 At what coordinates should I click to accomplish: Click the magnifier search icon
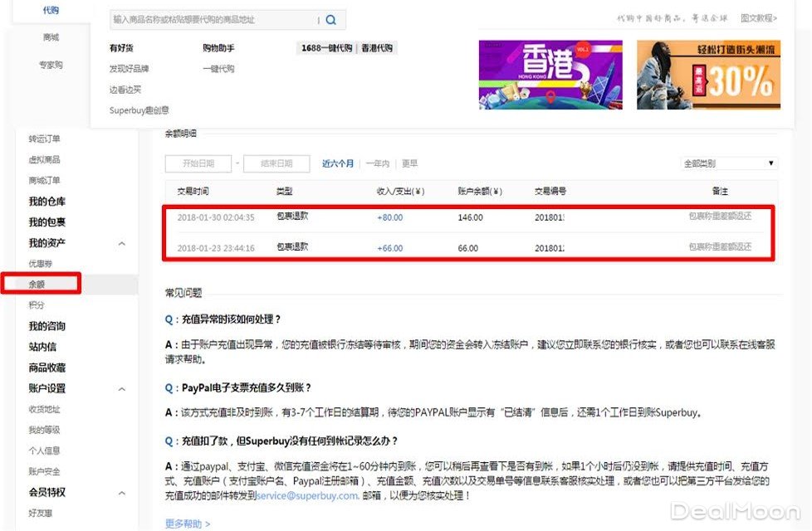click(x=331, y=20)
